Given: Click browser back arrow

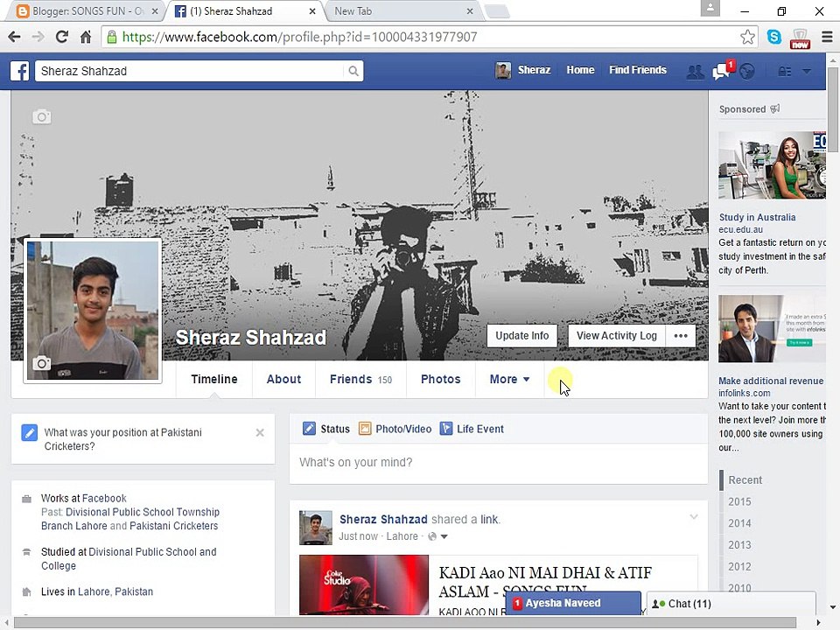Looking at the screenshot, I should click(15, 37).
